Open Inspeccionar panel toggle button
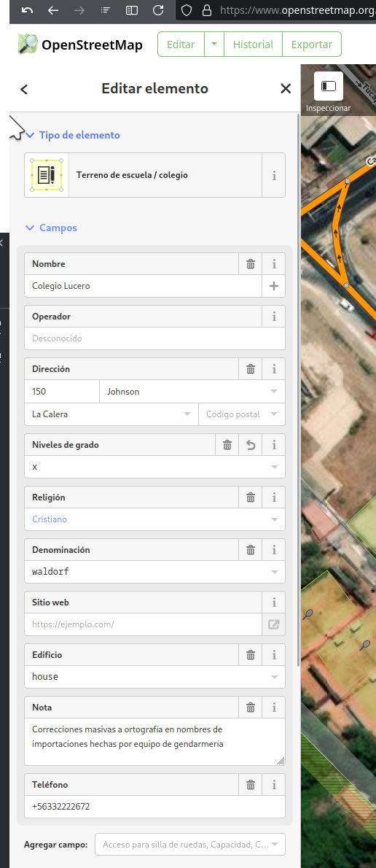This screenshot has height=868, width=376. (x=329, y=86)
